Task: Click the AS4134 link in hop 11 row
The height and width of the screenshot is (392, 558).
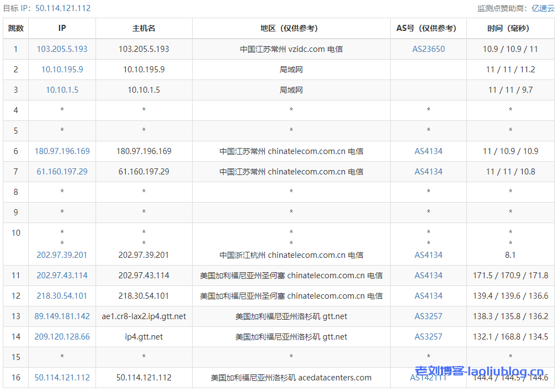Action: click(x=428, y=276)
